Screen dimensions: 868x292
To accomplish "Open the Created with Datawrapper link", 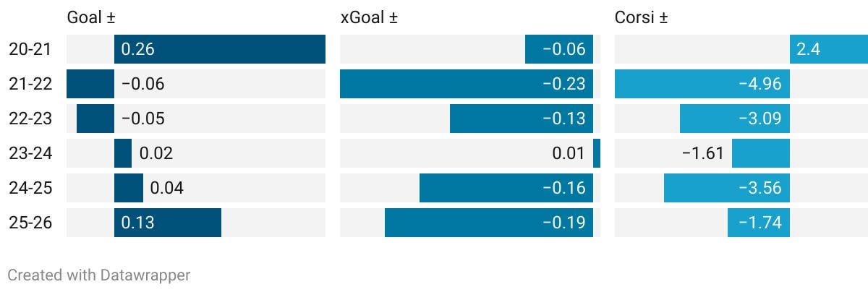I will click(98, 275).
